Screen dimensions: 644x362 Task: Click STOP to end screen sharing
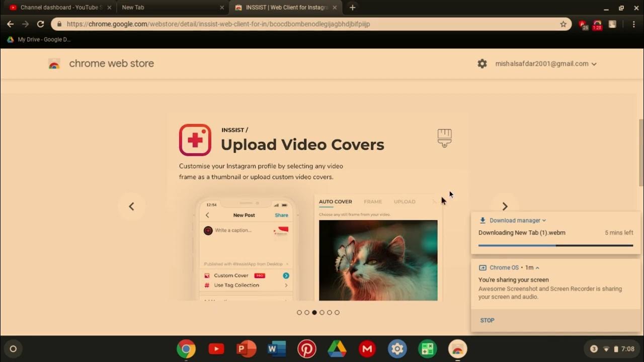click(x=487, y=320)
